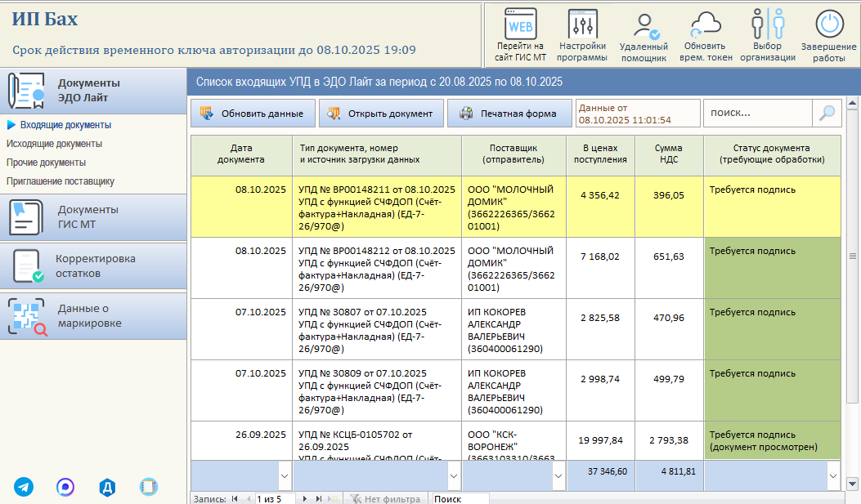The image size is (861, 504).
Task: Click Поставщик (отправитель) column header
Action: (x=513, y=154)
